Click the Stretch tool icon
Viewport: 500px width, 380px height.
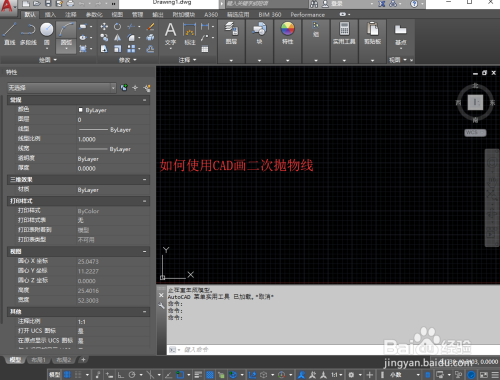(104, 49)
